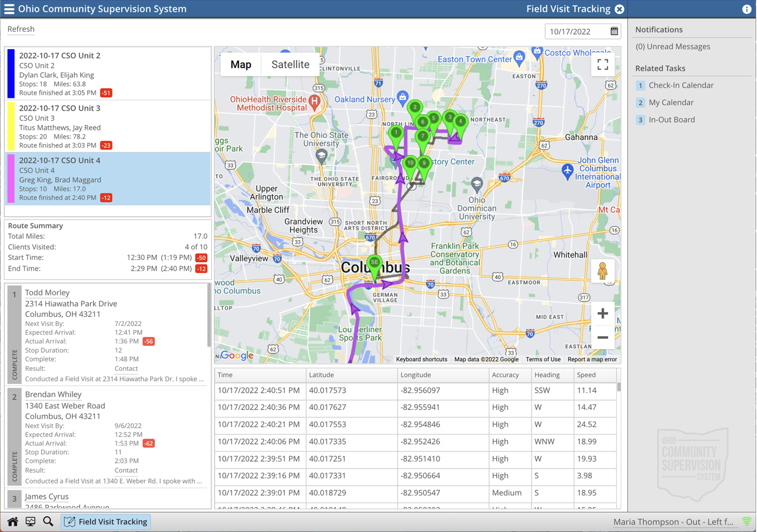Screen dimensions: 757x532
Task: Open Maria Thompson status in footer
Action: tap(673, 522)
